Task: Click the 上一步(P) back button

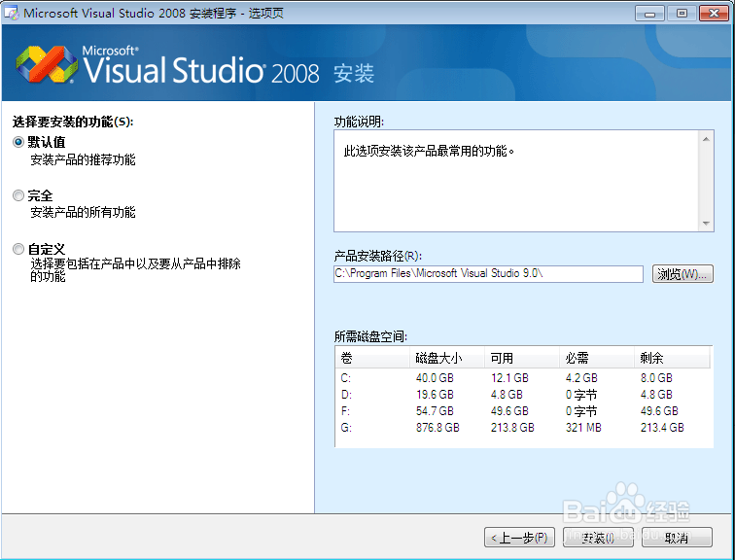Action: click(519, 538)
